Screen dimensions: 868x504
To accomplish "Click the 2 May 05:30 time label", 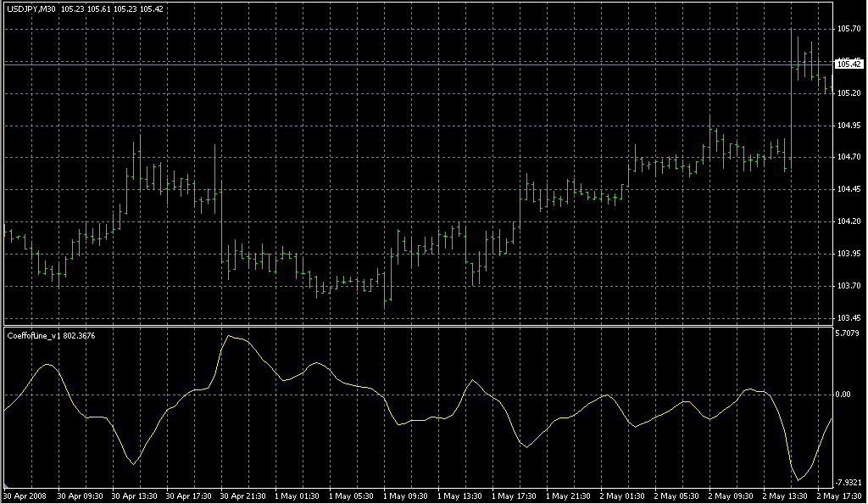I will point(677,496).
